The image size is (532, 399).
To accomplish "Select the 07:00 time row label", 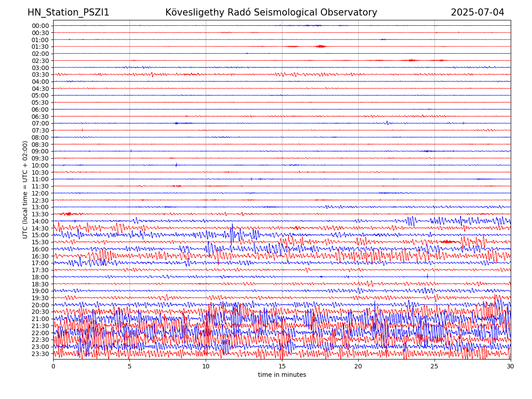I will (40, 123).
